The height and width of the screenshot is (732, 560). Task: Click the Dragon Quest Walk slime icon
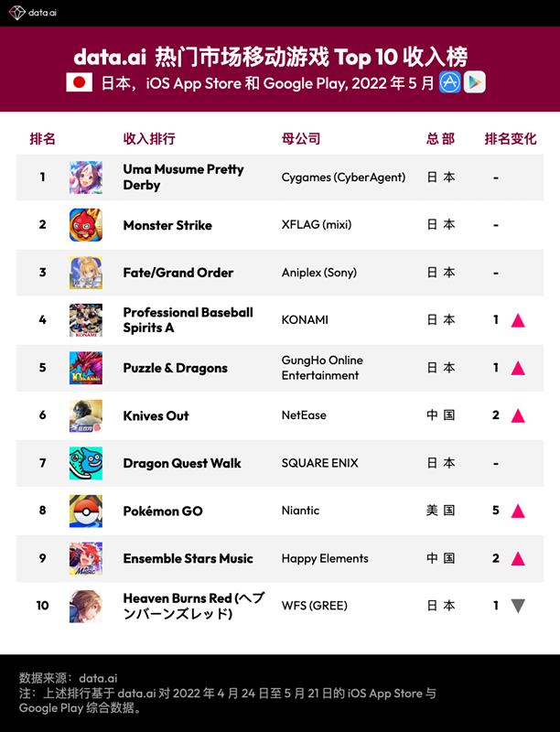(86, 463)
